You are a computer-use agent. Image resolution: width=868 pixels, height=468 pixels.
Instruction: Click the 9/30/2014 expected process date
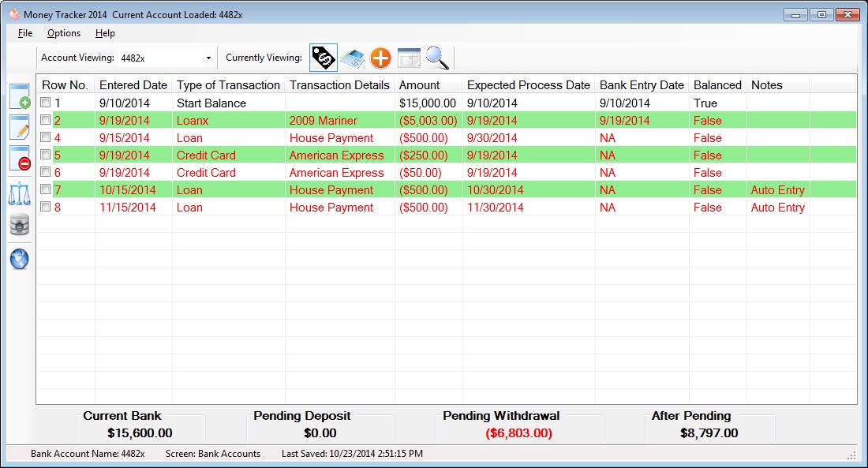click(492, 138)
